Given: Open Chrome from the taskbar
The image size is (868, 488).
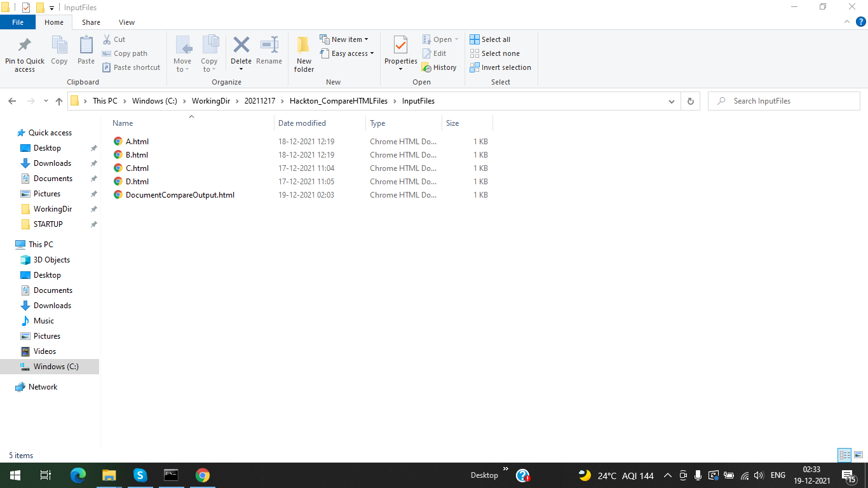Looking at the screenshot, I should pos(203,475).
